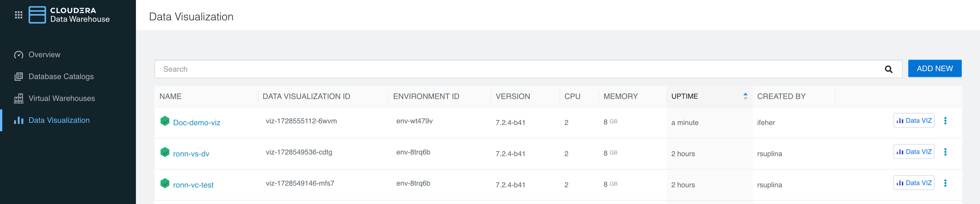Click the Cloudera Data Warehouse logo
980x204 pixels.
point(69,15)
